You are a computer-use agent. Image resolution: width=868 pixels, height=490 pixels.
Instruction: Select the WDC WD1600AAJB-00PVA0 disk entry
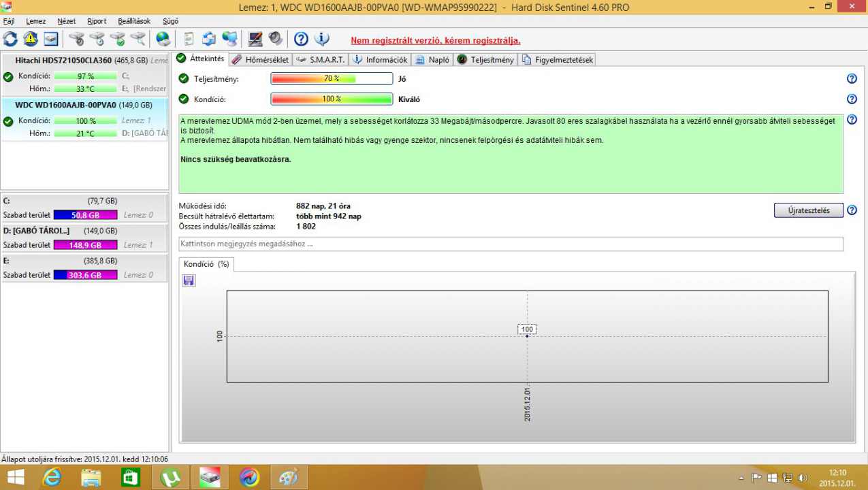pos(85,119)
